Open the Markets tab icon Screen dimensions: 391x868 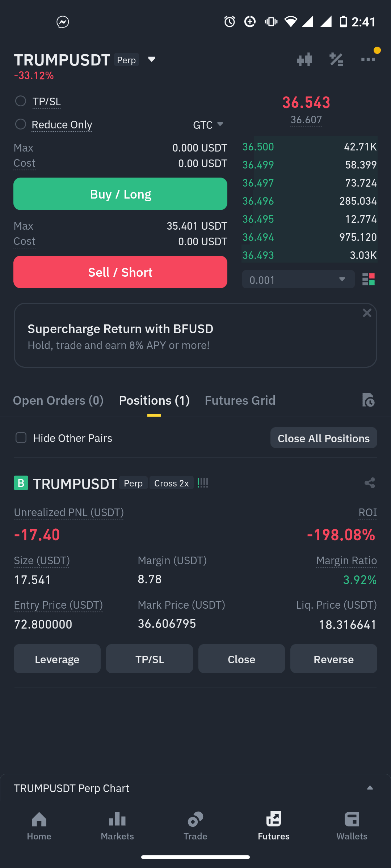pyautogui.click(x=117, y=819)
